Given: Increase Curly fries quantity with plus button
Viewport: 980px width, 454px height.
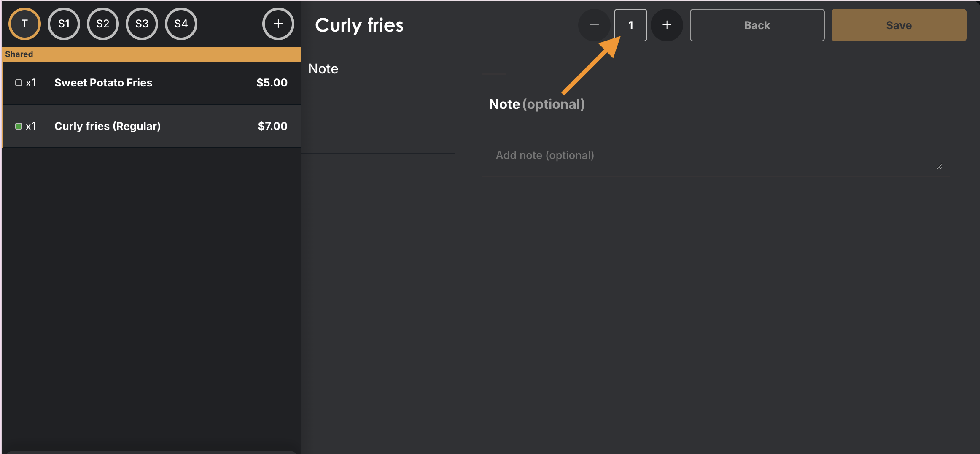Looking at the screenshot, I should click(x=667, y=25).
